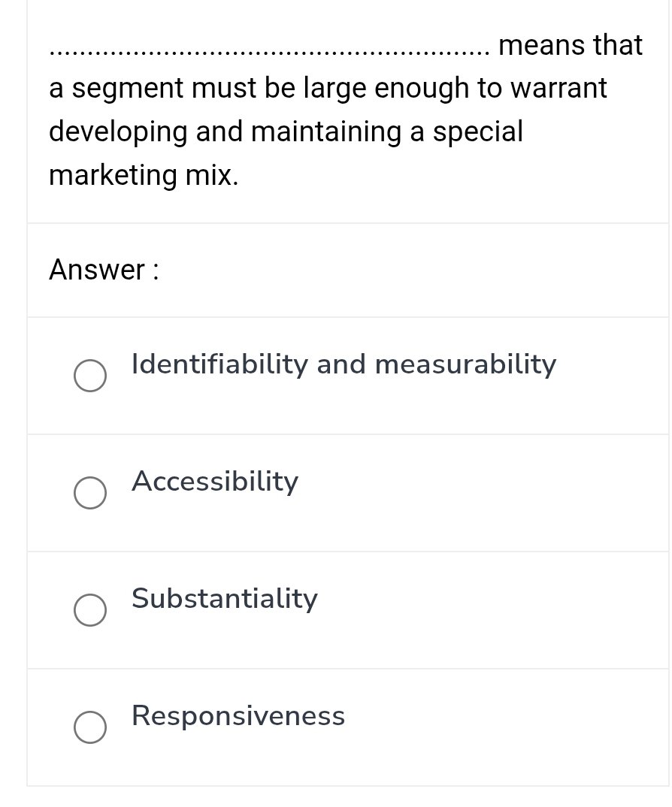
Task: Click the word 'warrant' in the question
Action: click(558, 89)
